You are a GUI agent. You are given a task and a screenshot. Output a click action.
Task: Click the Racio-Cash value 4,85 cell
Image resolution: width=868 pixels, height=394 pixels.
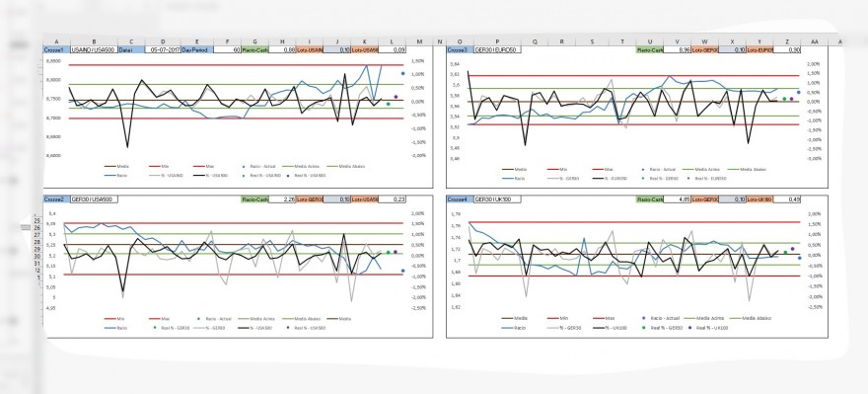[677, 199]
